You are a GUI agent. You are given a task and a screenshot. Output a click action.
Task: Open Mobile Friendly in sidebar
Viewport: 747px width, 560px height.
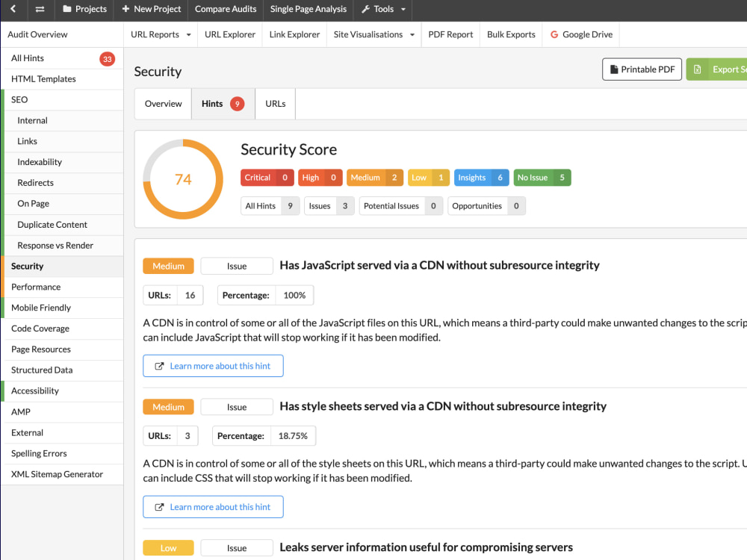63,308
